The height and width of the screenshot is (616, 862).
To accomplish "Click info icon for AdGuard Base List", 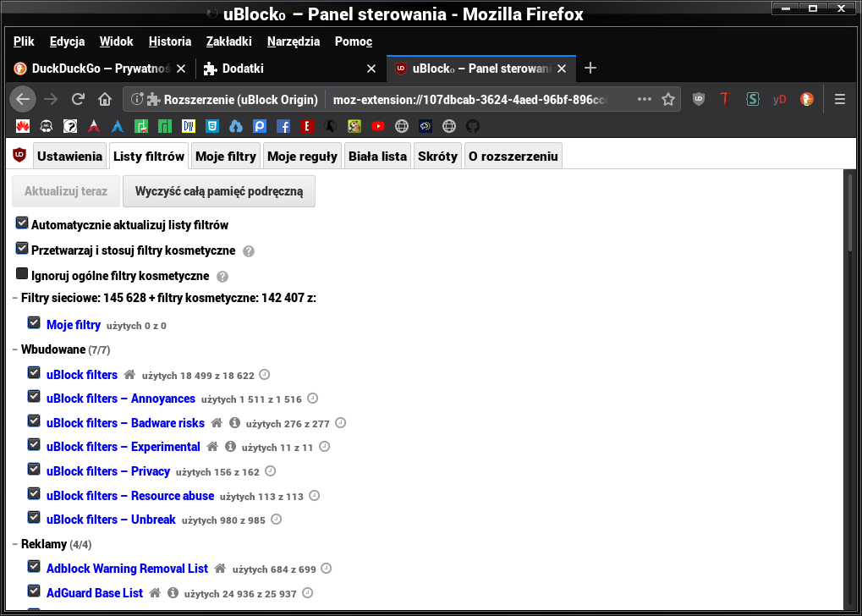I will (x=173, y=593).
